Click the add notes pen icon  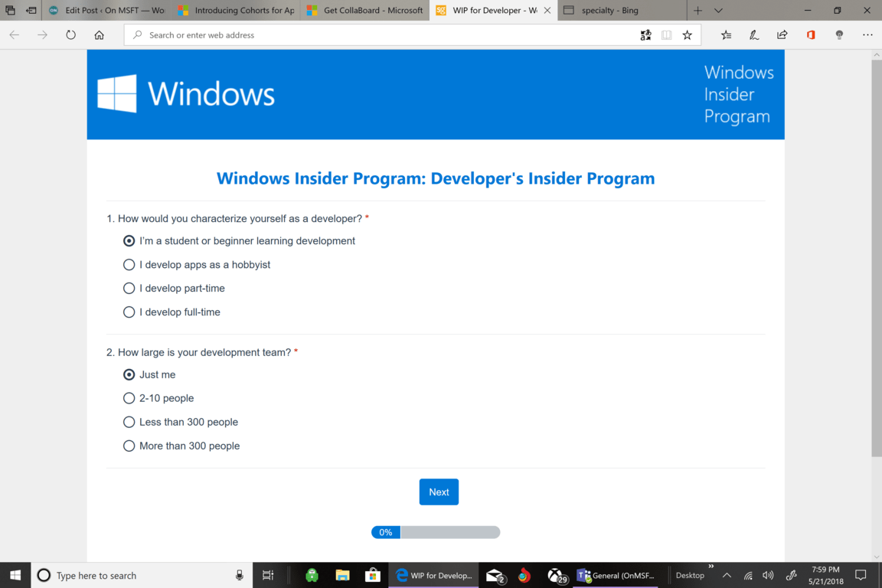click(x=754, y=35)
